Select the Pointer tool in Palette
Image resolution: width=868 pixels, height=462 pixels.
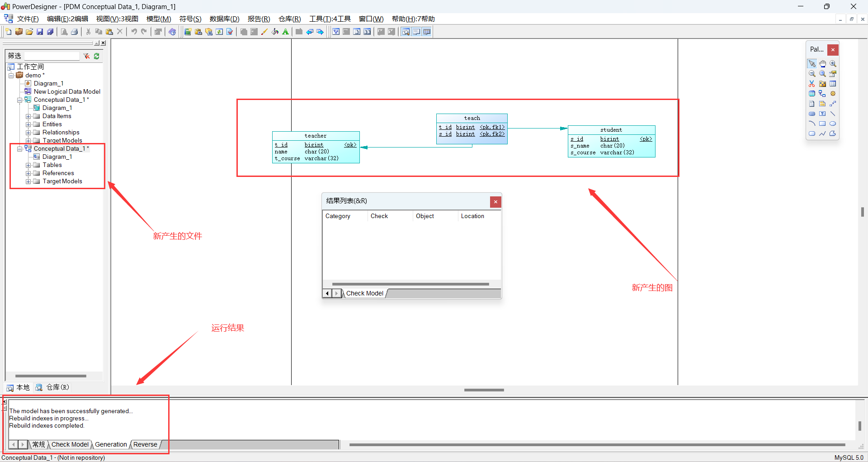812,64
